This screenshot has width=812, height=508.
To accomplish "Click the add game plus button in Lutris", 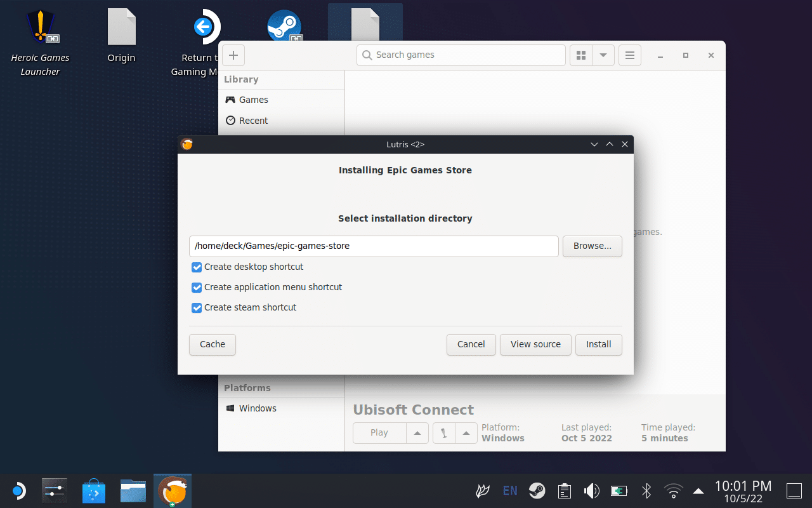I will 233,55.
